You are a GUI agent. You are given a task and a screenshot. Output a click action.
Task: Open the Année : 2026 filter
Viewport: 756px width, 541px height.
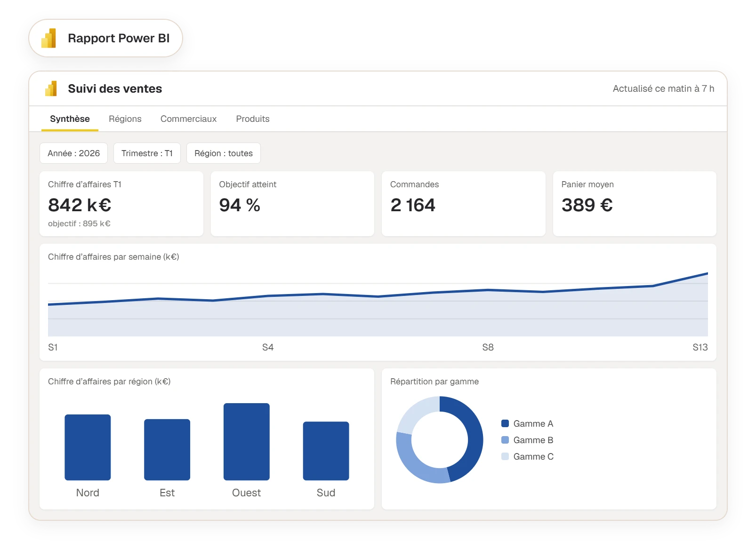tap(74, 153)
